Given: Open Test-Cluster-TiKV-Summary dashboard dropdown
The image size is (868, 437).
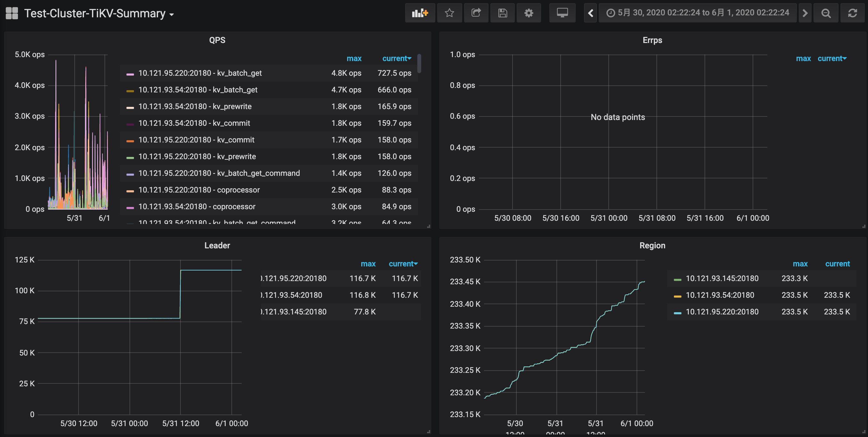Looking at the screenshot, I should click(x=99, y=13).
